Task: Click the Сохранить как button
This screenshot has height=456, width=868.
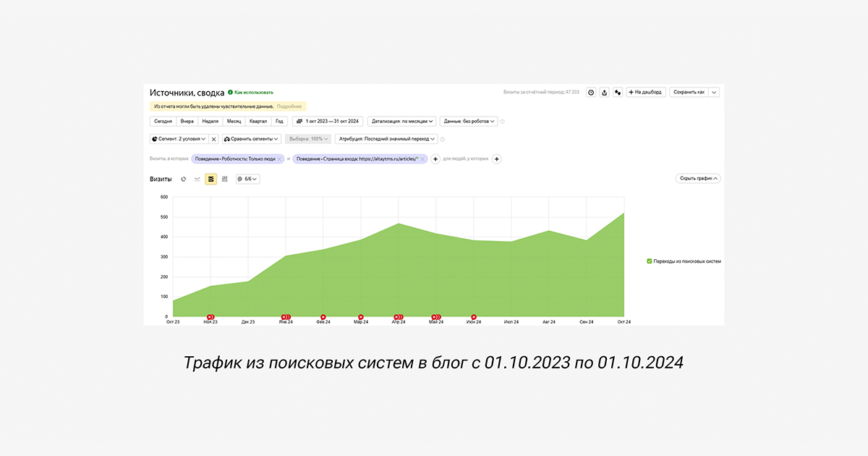Action: coord(689,93)
